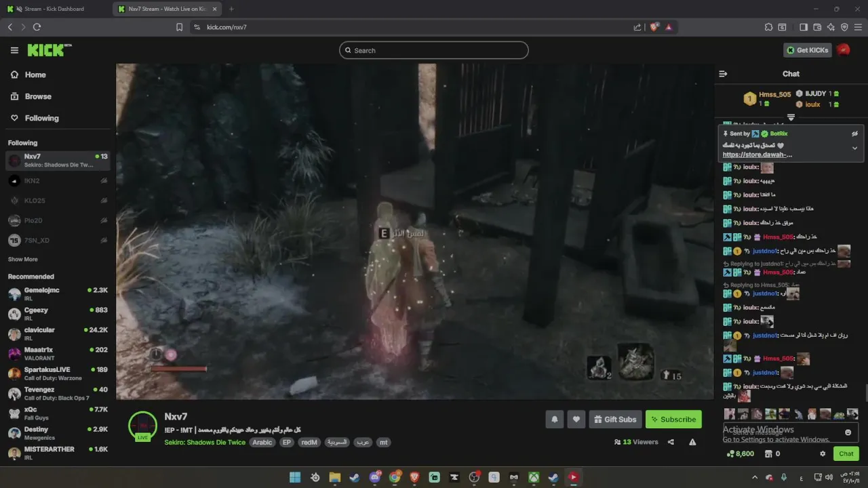
Task: Focus the Send a message field
Action: pos(791,432)
